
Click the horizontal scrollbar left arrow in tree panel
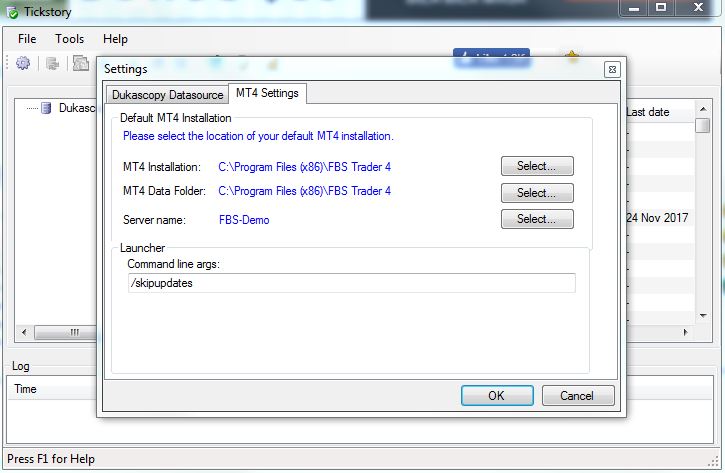click(x=24, y=332)
